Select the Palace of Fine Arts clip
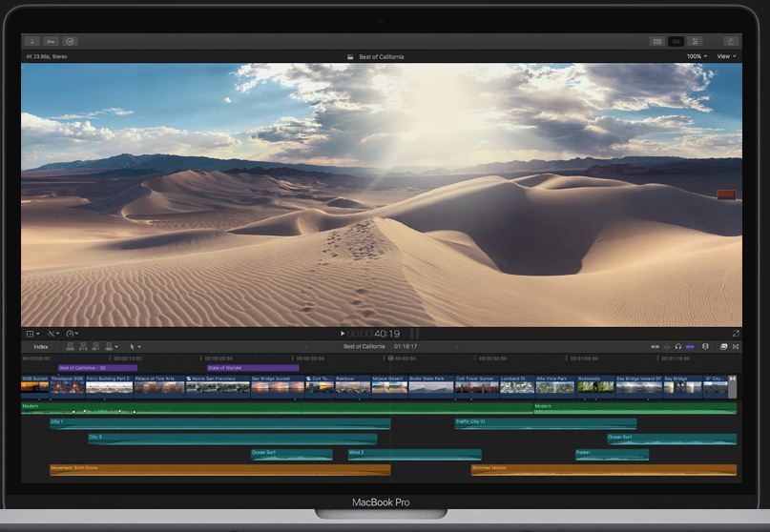This screenshot has width=770, height=532. [x=159, y=385]
